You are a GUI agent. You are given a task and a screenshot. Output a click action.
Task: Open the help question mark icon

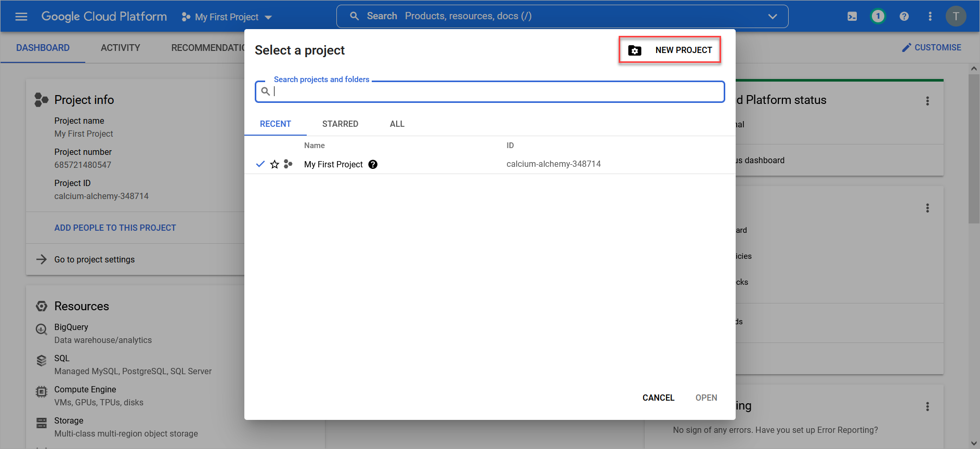[904, 17]
